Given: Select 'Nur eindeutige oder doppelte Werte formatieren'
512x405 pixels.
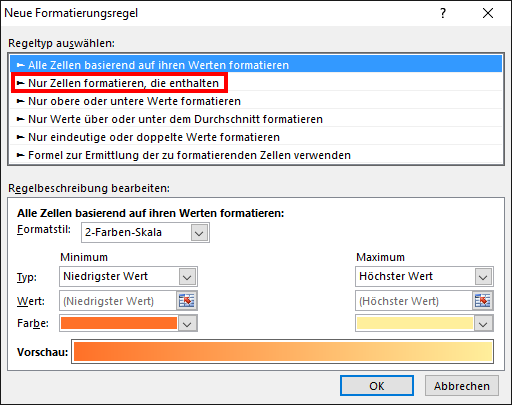Looking at the screenshot, I should (256, 137).
